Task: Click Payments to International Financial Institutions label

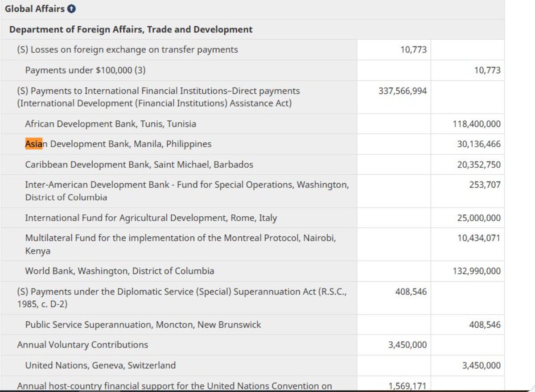Action: pos(158,97)
